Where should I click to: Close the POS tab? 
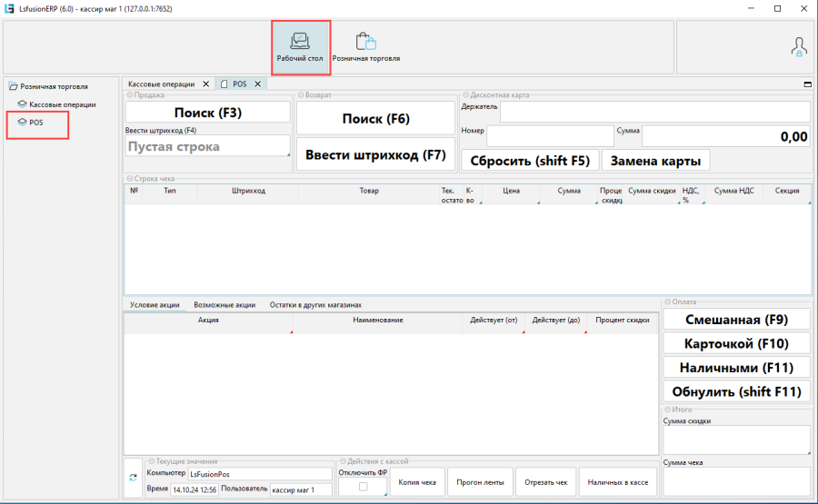[258, 84]
